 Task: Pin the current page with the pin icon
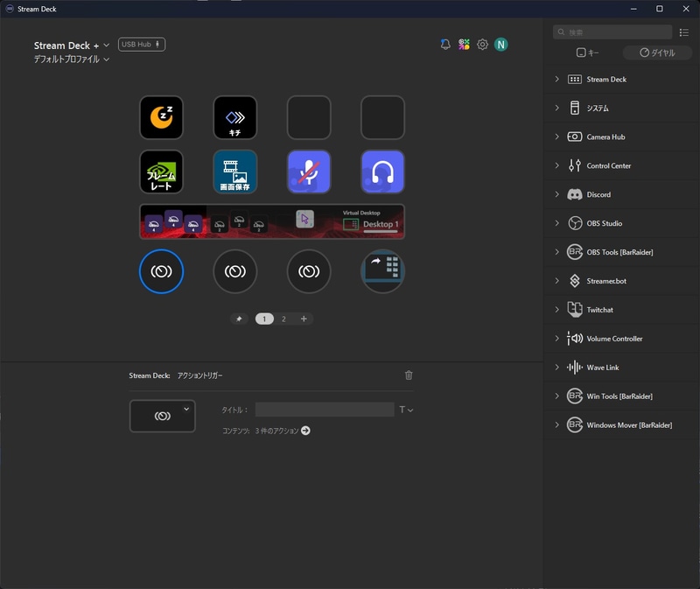239,319
